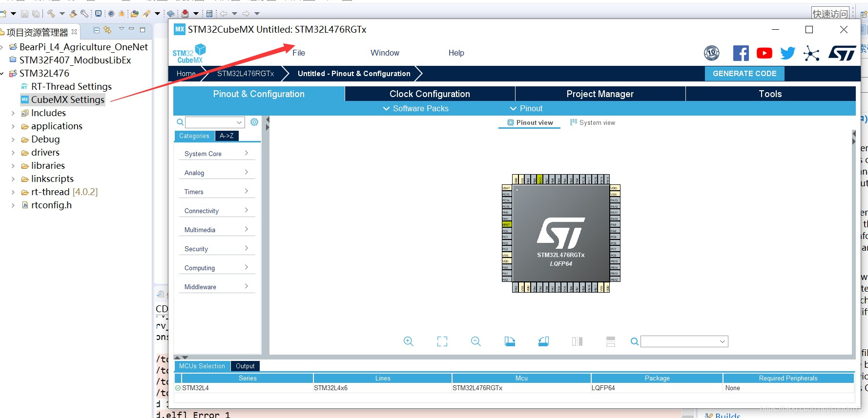Select the Categories tab

pos(194,136)
